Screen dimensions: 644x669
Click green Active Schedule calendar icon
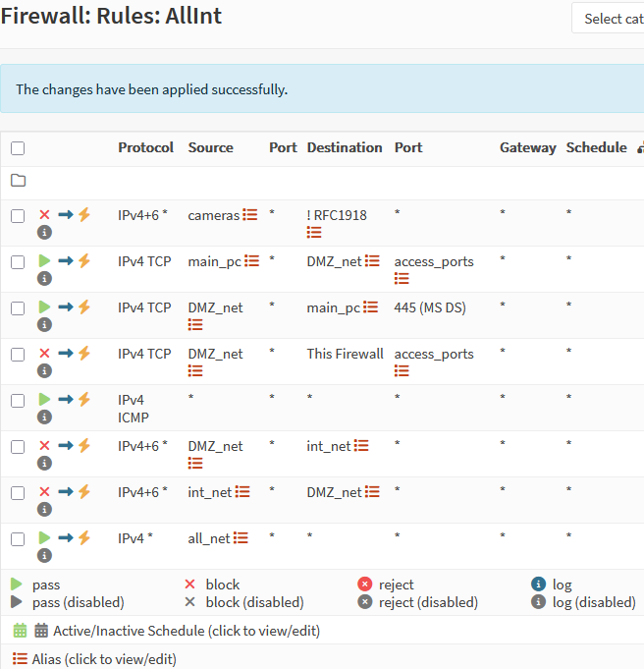(20, 630)
